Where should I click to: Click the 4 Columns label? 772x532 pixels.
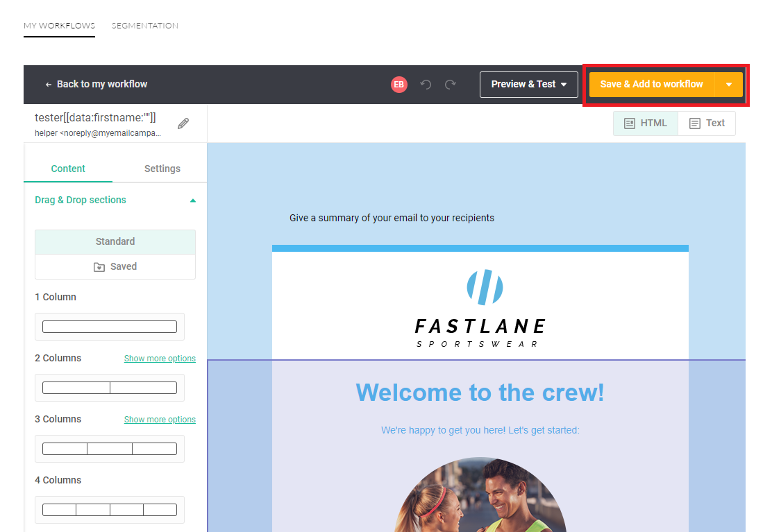[58, 480]
